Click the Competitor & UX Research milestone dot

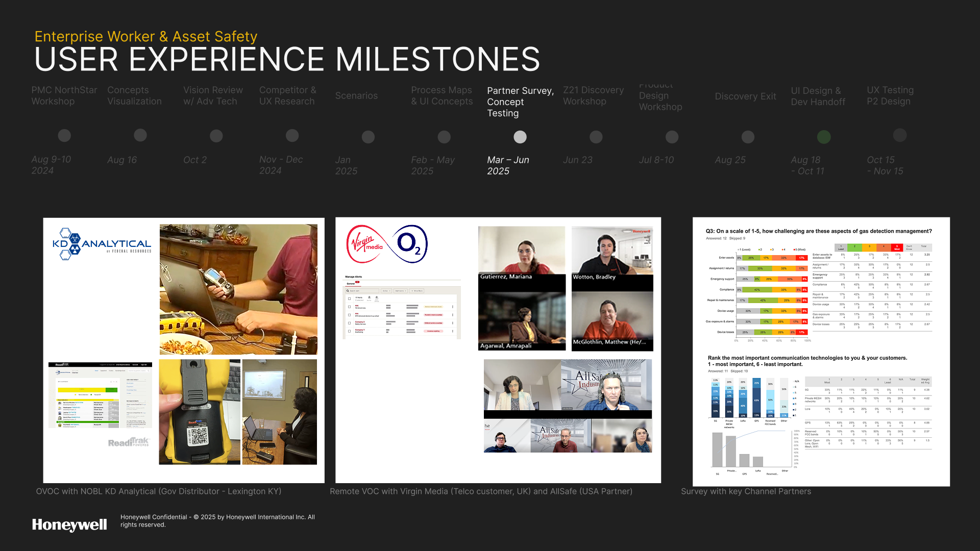coord(292,136)
